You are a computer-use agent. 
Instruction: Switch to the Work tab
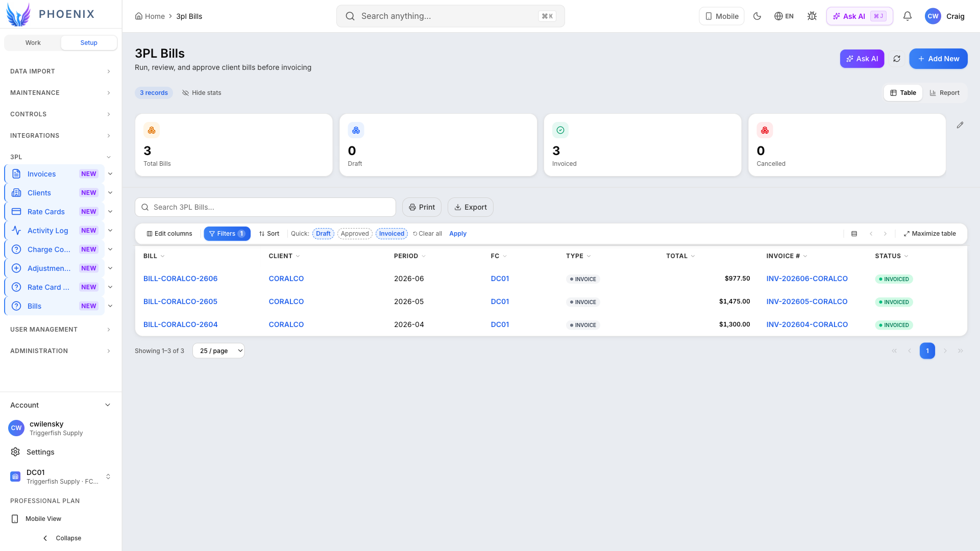tap(33, 43)
